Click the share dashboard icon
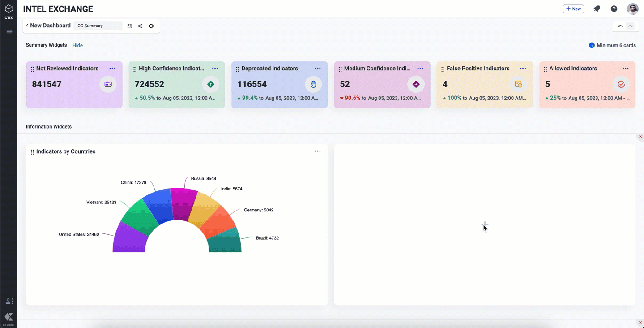The height and width of the screenshot is (328, 644). pos(140,26)
